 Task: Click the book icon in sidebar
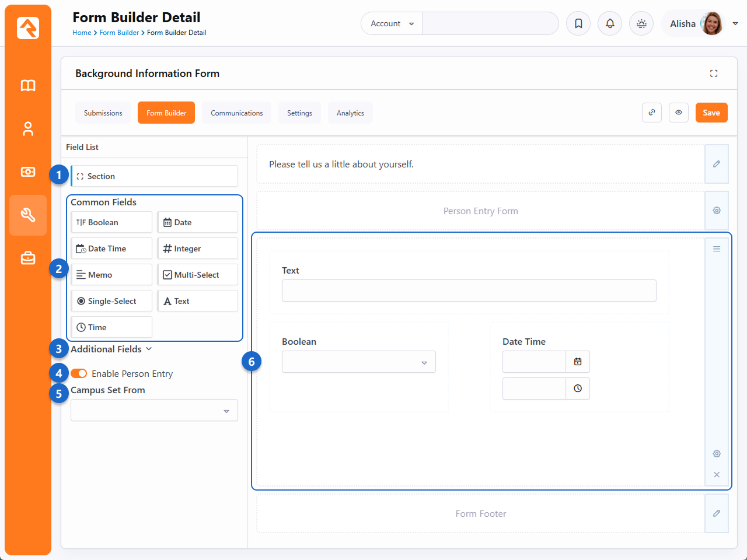pyautogui.click(x=28, y=86)
